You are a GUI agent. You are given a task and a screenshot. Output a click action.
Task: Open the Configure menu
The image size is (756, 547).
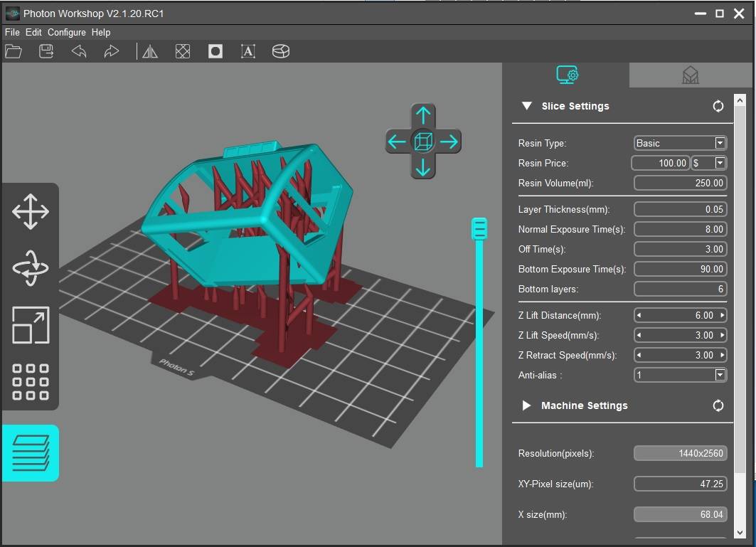point(66,32)
